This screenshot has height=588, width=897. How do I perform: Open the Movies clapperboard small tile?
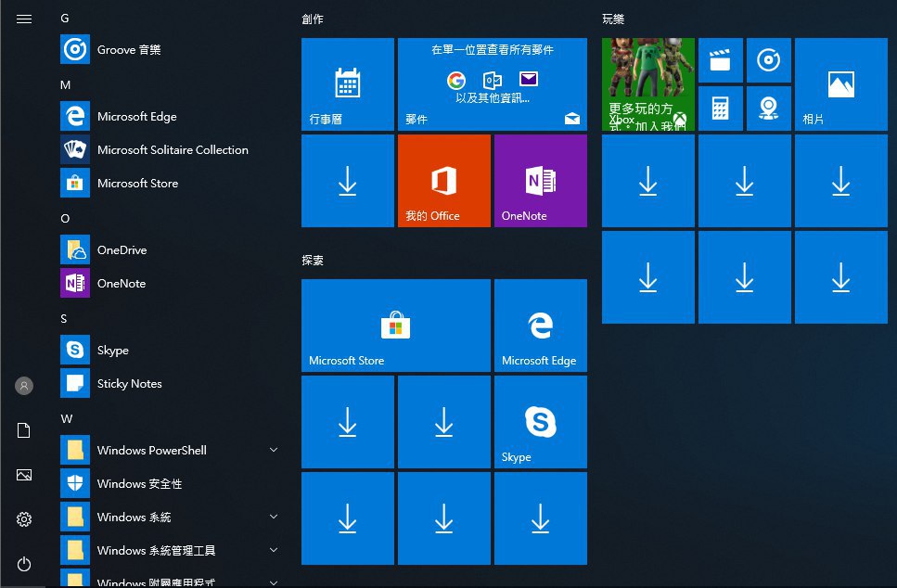721,60
